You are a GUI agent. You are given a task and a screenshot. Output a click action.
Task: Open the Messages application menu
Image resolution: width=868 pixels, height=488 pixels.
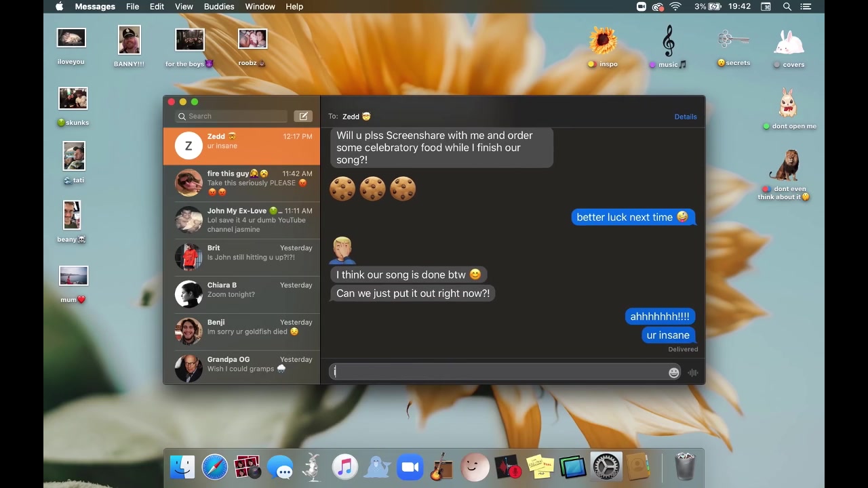(95, 6)
